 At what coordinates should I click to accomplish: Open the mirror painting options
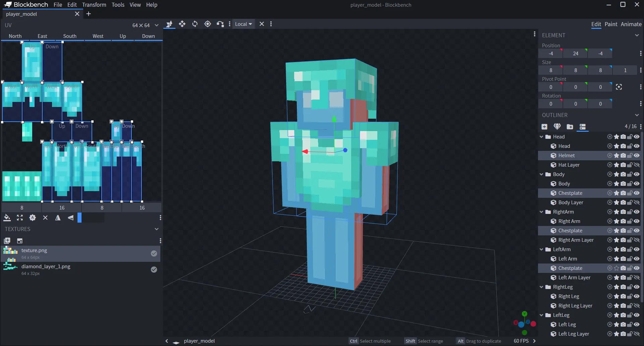point(58,218)
